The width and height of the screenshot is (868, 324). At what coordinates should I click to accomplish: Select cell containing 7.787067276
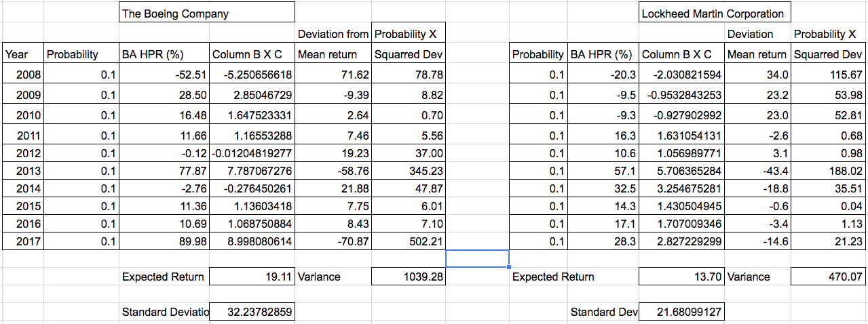pos(252,171)
